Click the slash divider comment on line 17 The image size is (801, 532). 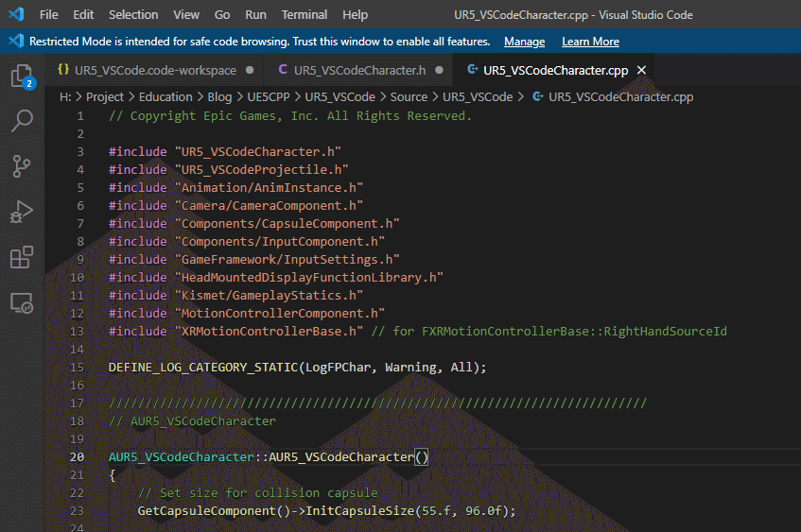pos(377,403)
